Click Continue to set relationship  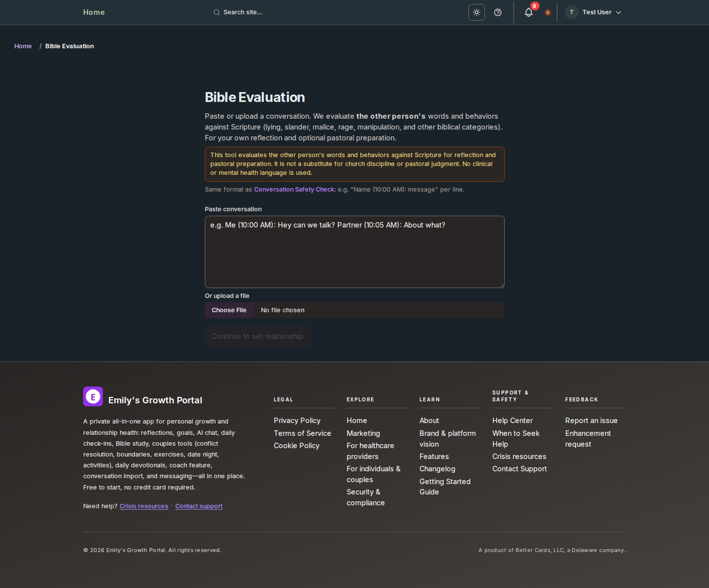point(257,336)
